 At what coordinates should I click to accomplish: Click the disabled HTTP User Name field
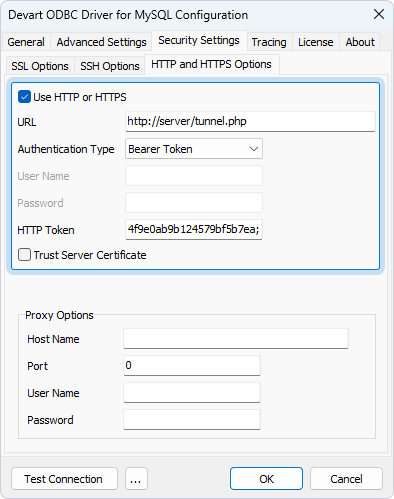click(x=194, y=175)
